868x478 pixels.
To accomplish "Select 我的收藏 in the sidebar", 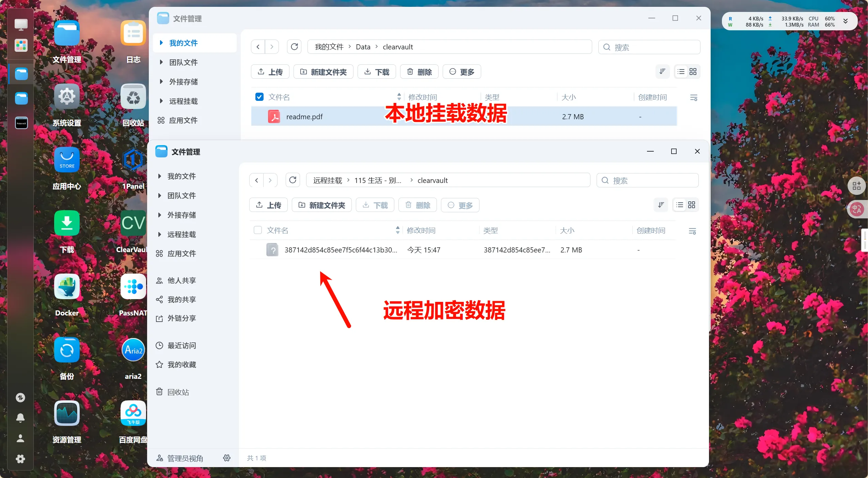I will pyautogui.click(x=182, y=365).
